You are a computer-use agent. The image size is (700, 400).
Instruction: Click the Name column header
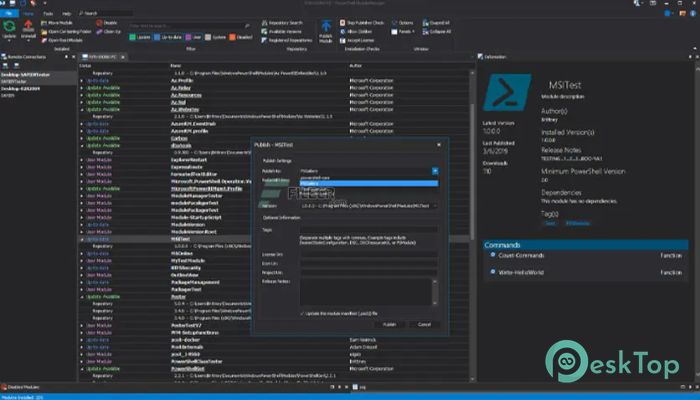(x=175, y=66)
